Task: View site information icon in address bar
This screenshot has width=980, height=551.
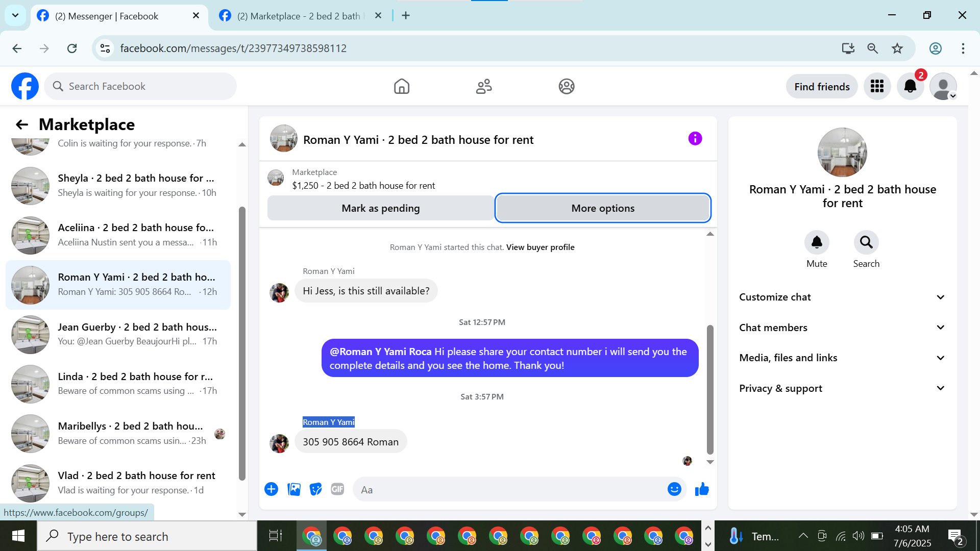Action: pyautogui.click(x=105, y=48)
